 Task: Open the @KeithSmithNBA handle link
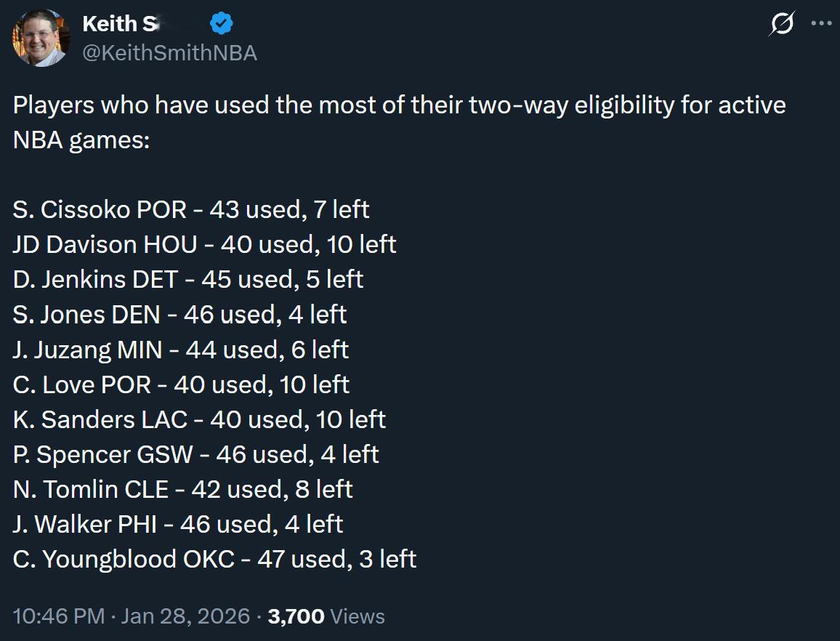[169, 53]
